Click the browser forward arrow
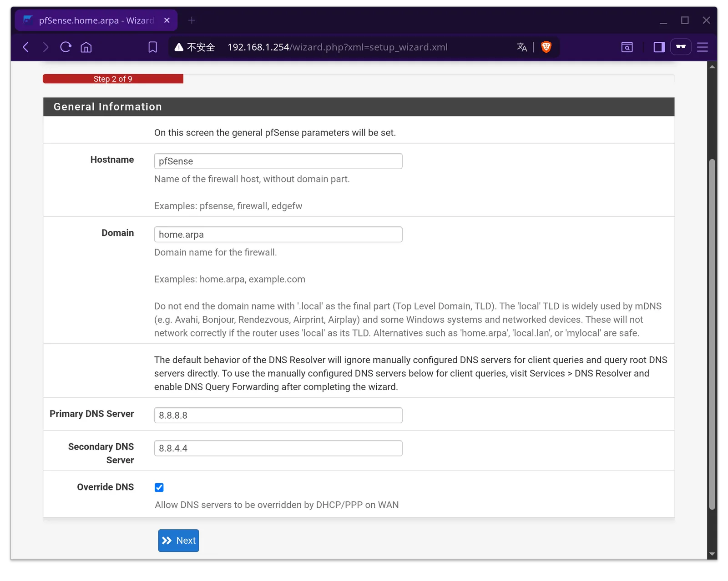The image size is (728, 581). [x=45, y=47]
